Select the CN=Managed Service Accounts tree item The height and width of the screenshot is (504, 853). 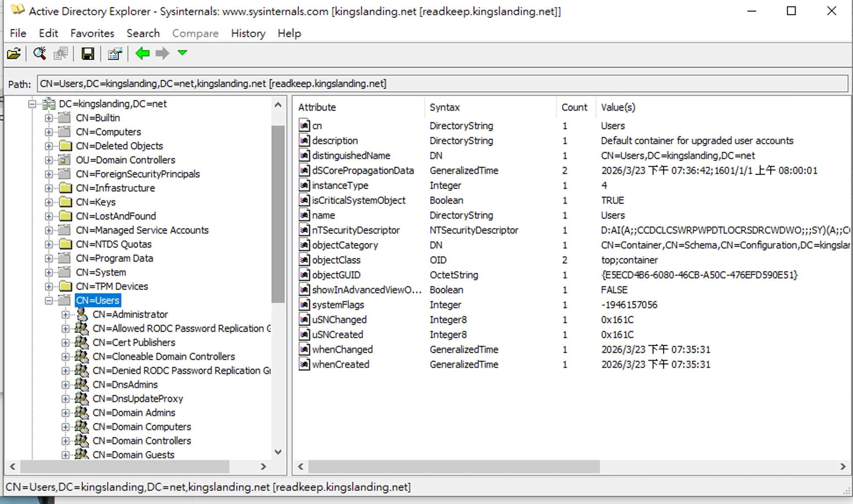point(142,230)
